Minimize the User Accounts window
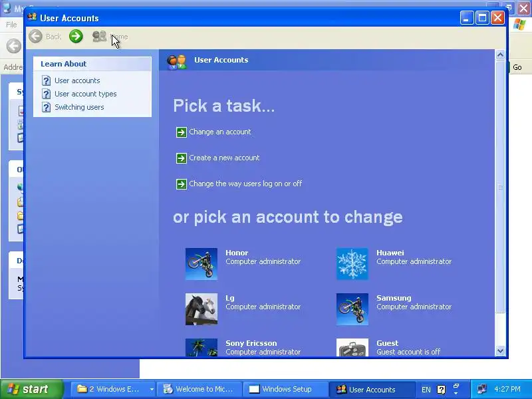 467,18
